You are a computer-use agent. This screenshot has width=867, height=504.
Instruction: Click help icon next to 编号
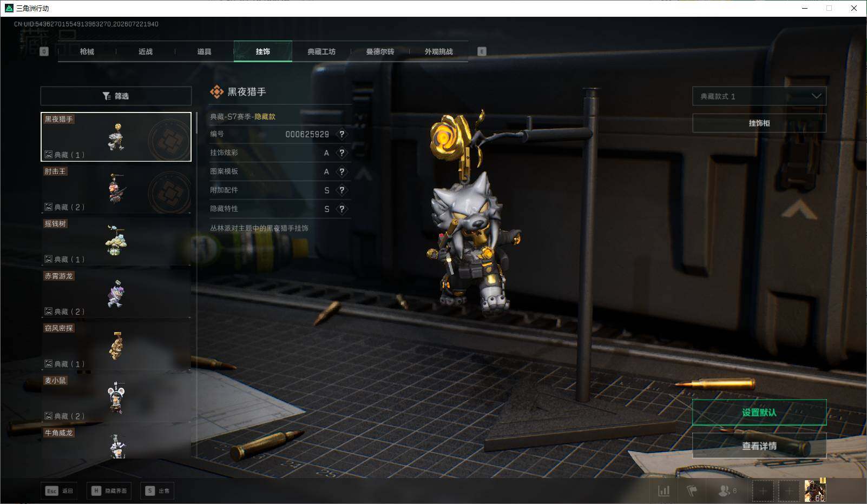point(341,134)
